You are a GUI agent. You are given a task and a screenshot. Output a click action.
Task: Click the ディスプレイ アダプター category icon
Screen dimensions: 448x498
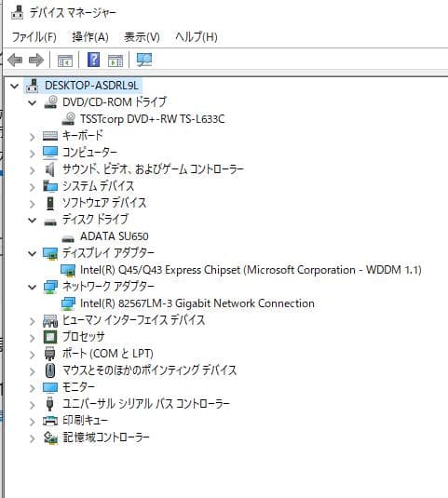pos(50,253)
